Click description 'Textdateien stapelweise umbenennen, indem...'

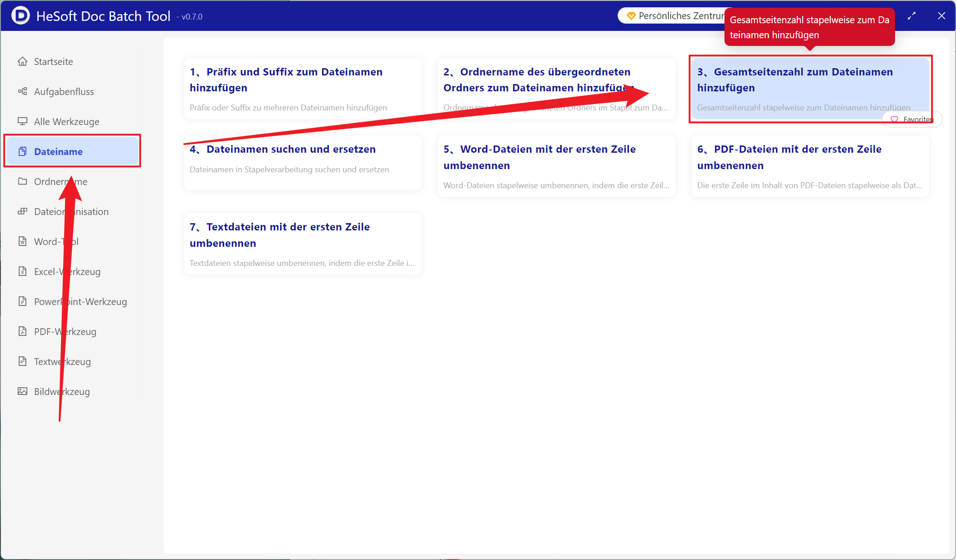(302, 263)
